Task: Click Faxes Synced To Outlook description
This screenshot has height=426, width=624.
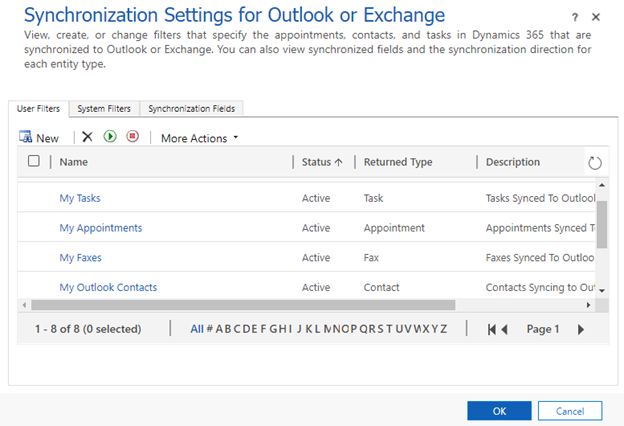Action: tap(540, 258)
